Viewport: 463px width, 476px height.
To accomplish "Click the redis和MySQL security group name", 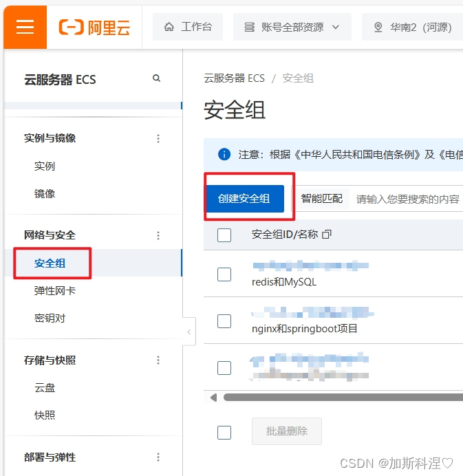I will pos(284,282).
